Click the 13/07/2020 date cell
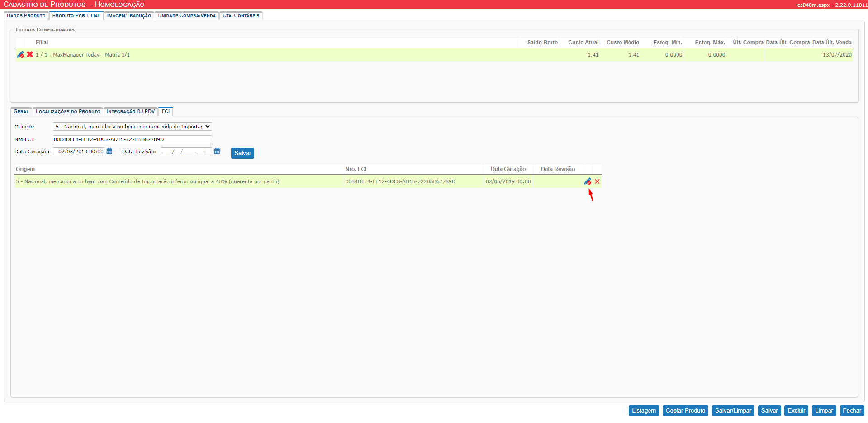The height and width of the screenshot is (423, 868). pos(837,55)
